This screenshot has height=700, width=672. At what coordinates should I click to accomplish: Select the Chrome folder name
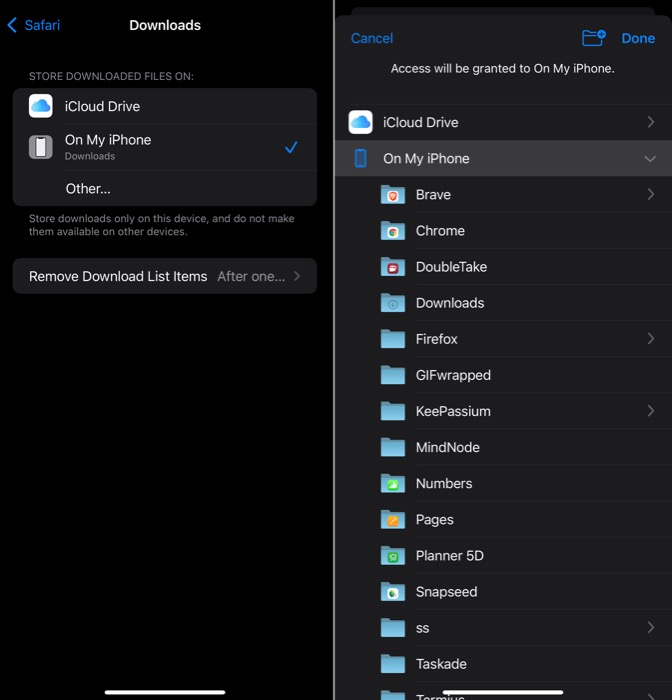click(440, 231)
